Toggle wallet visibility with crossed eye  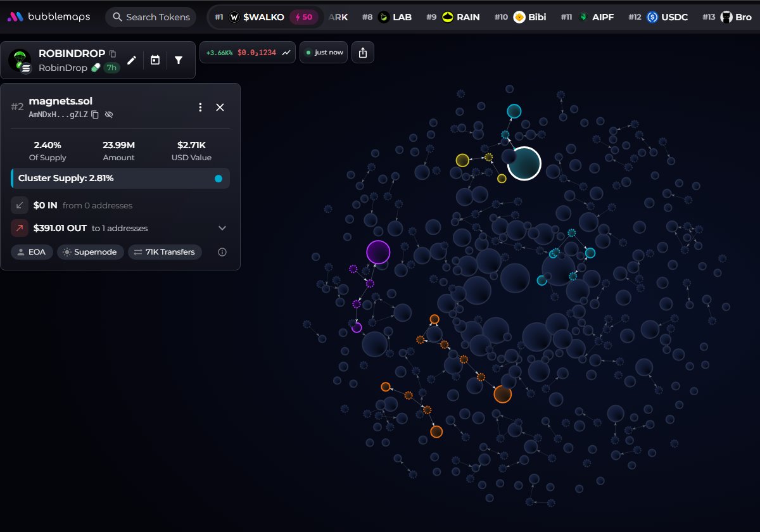pyautogui.click(x=109, y=115)
